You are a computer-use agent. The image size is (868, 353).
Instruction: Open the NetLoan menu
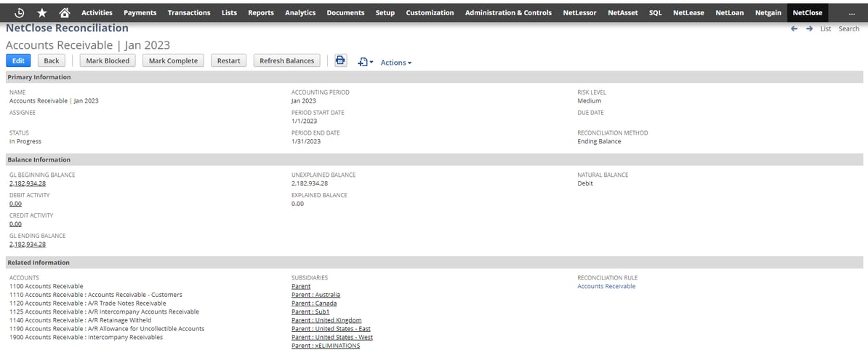tap(730, 12)
